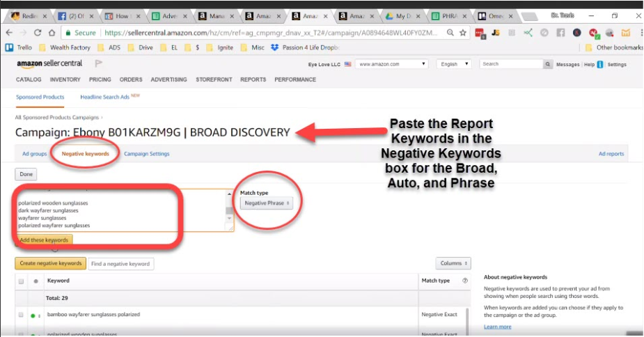Switch to the My Drive browser tab
The height and width of the screenshot is (337, 644).
point(402,16)
